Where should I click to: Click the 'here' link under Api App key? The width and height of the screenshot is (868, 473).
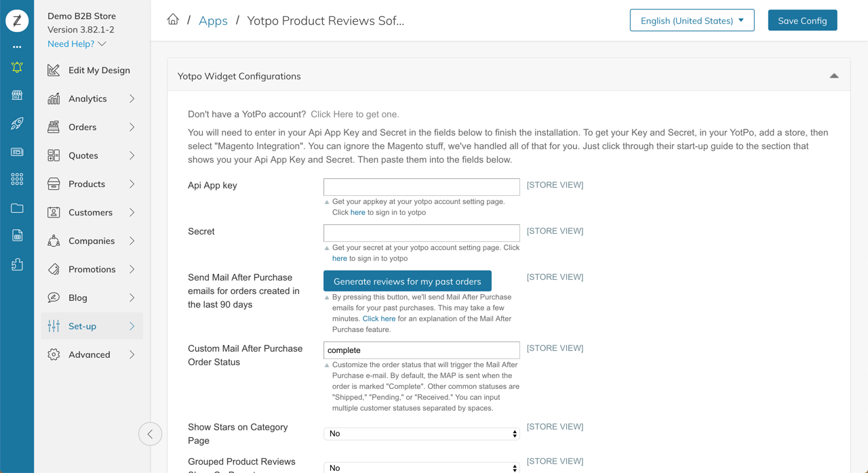point(357,212)
